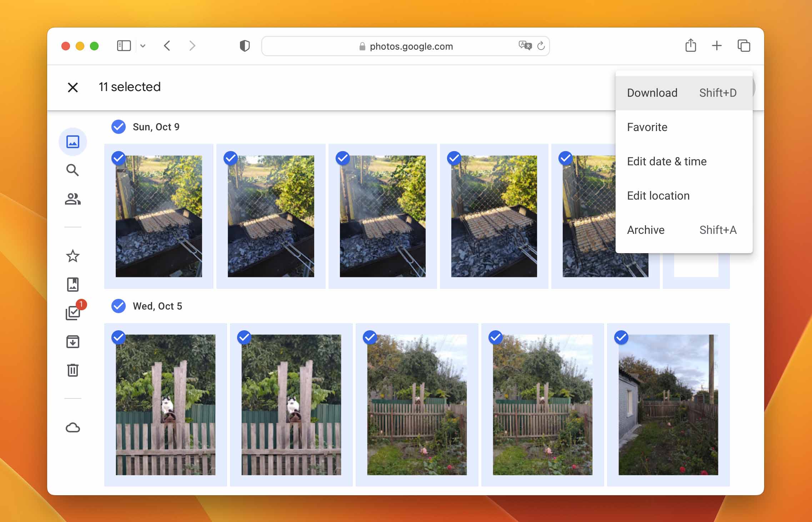Open the house and yard photo thumbnail
This screenshot has width=812, height=522.
(668, 405)
